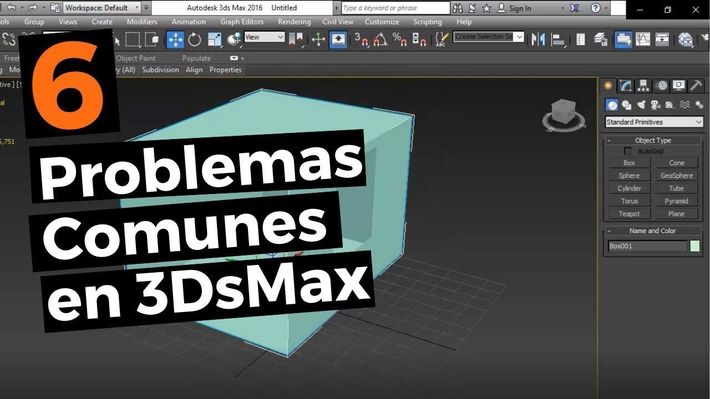710x399 pixels.
Task: Click the Teapot primitive button
Action: [x=629, y=214]
